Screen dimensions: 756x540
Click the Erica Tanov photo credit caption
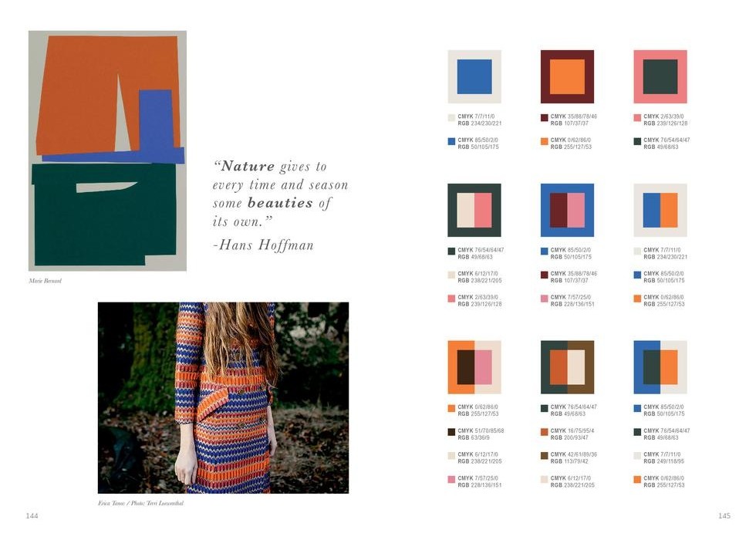(x=140, y=503)
